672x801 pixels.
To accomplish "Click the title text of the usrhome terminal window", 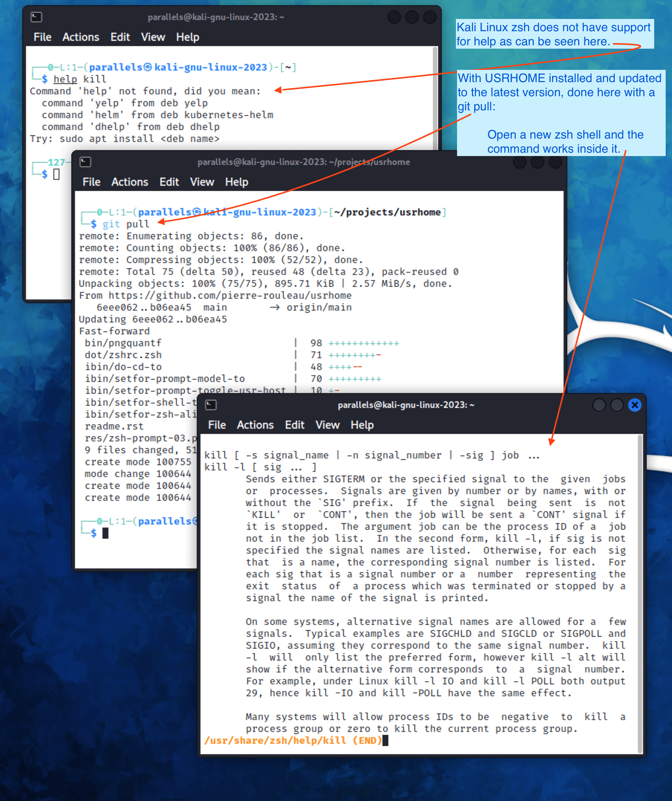I will [x=304, y=162].
